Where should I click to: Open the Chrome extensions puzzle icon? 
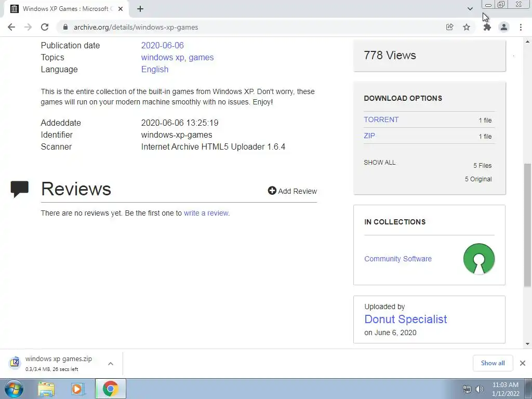click(487, 27)
